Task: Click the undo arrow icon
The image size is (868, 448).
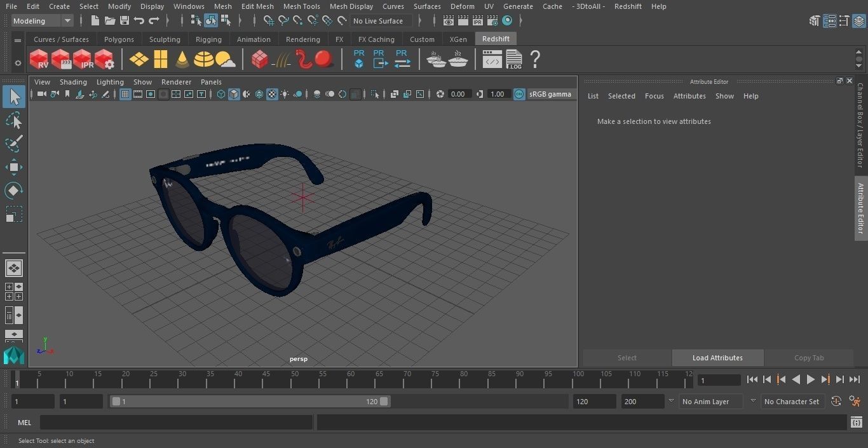Action: 139,21
